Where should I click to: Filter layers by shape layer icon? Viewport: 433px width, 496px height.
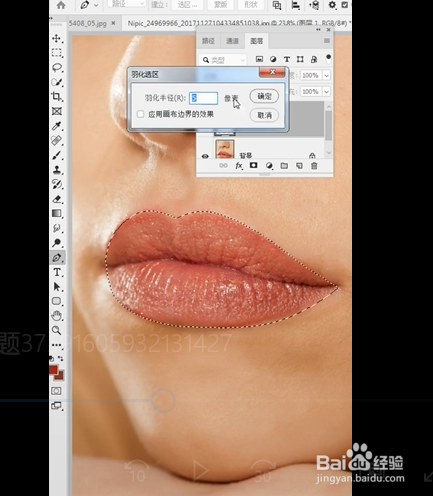click(300, 59)
